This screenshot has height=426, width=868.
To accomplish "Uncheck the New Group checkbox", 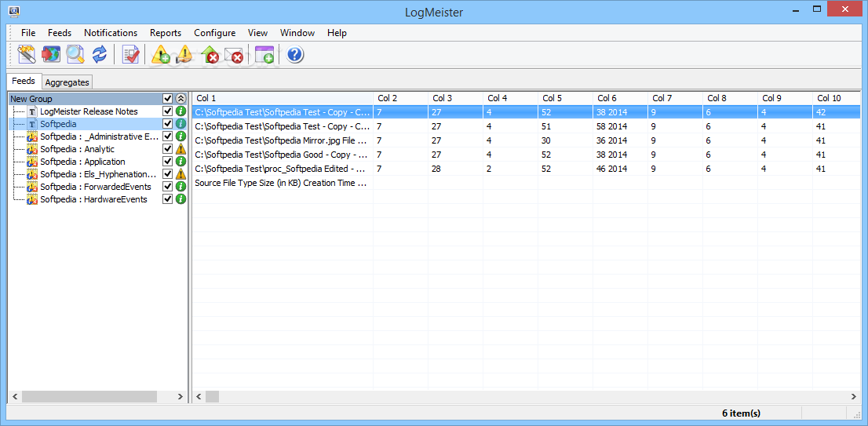I will tap(168, 99).
